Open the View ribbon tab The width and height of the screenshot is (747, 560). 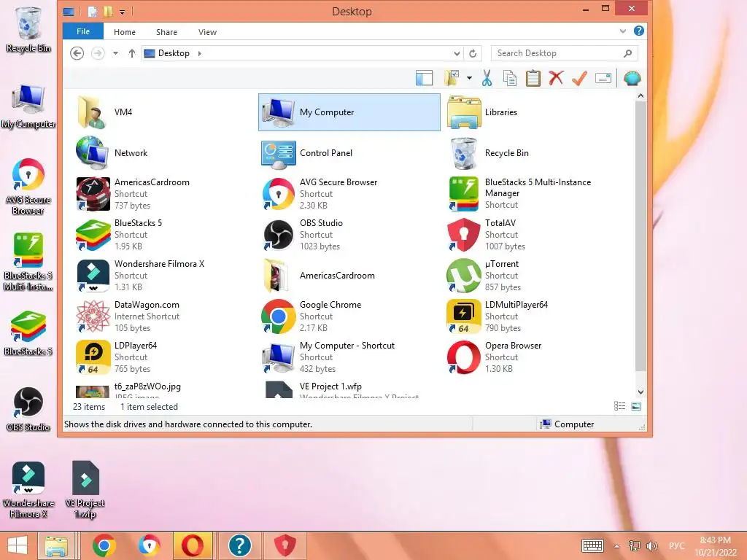(207, 32)
